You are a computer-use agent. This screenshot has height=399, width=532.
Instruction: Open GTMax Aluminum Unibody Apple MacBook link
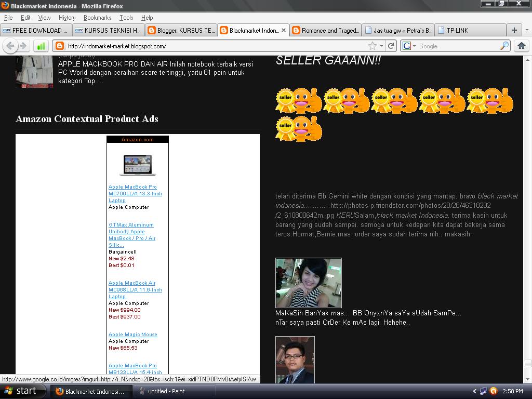pyautogui.click(x=132, y=235)
